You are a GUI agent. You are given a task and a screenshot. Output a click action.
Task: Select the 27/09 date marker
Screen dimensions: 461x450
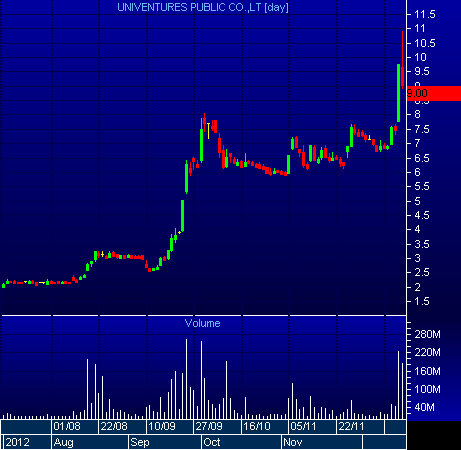coord(209,426)
